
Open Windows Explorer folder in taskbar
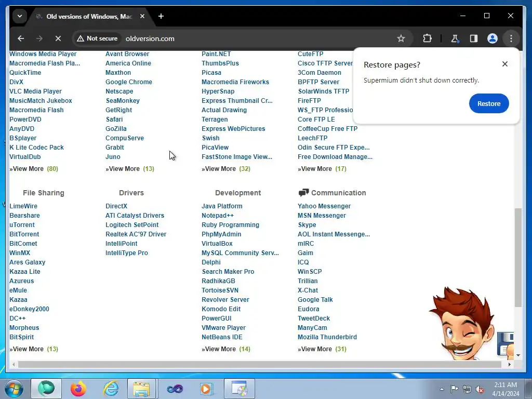[141, 389]
